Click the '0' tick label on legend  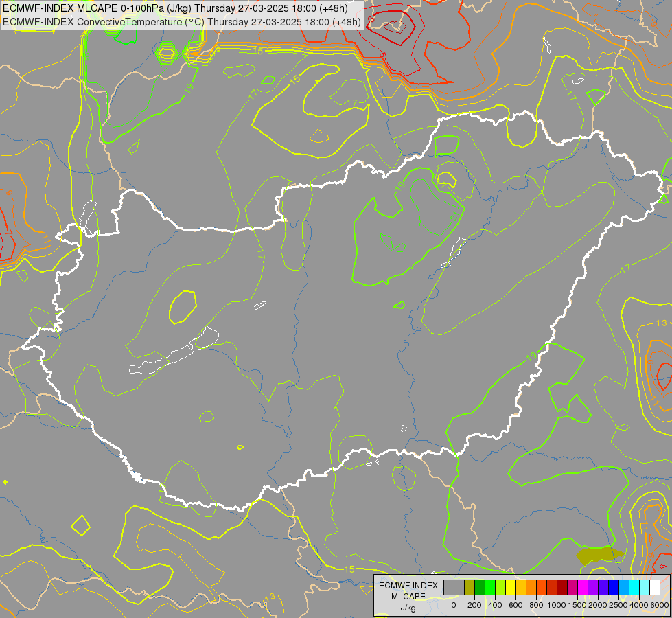454,605
